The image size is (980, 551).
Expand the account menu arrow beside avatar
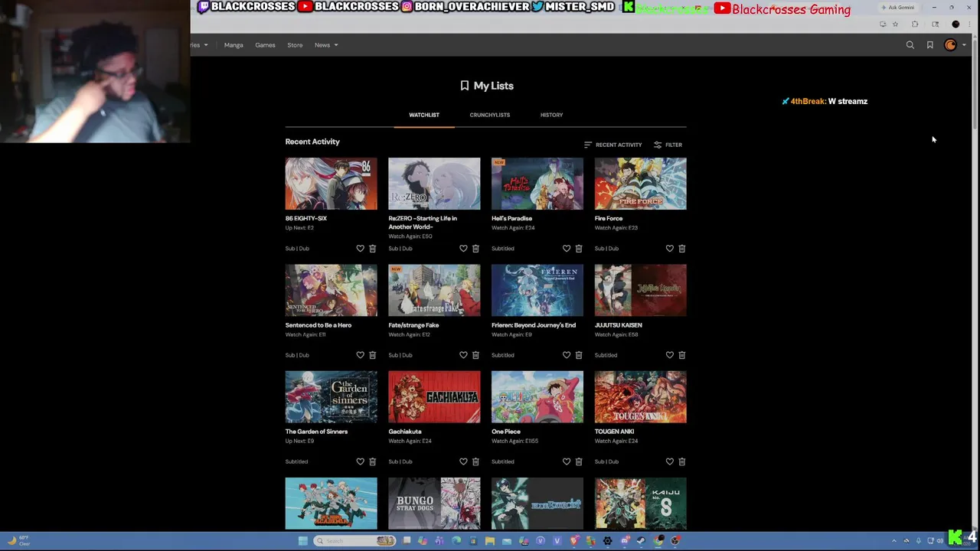[x=964, y=45]
